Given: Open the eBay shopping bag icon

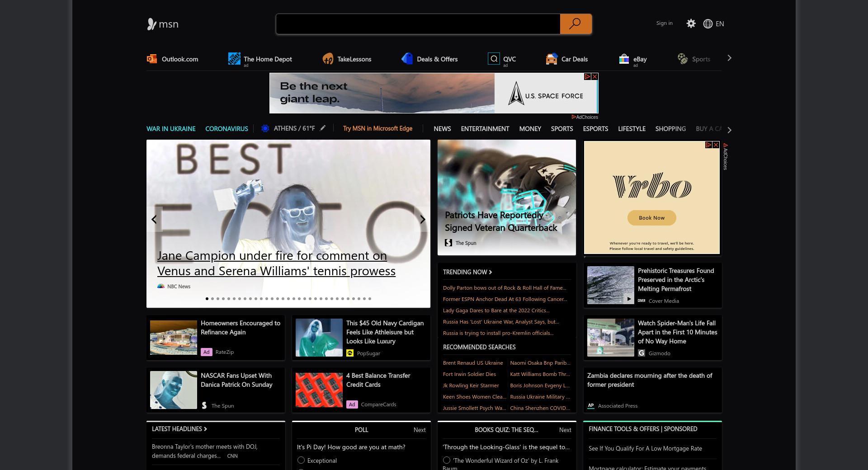Looking at the screenshot, I should point(624,59).
